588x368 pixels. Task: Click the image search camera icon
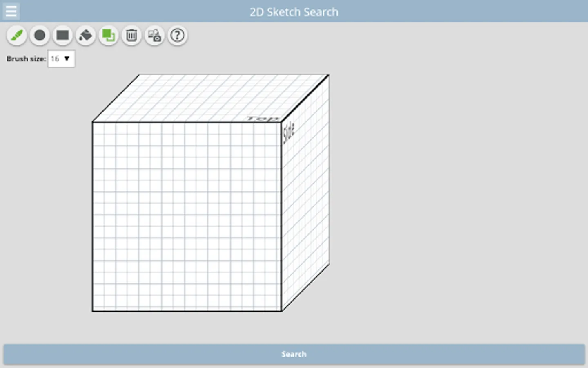tap(154, 36)
